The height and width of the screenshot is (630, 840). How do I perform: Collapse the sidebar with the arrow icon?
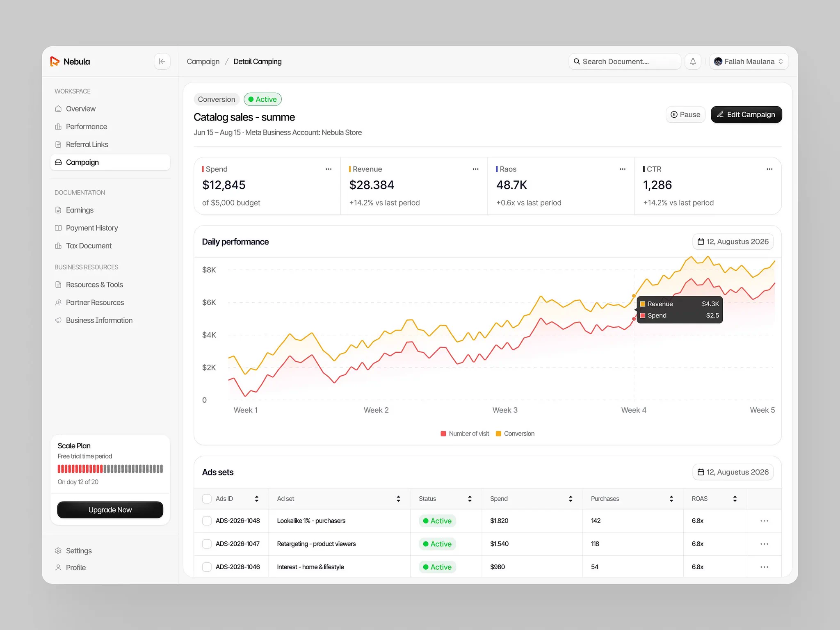pos(162,62)
